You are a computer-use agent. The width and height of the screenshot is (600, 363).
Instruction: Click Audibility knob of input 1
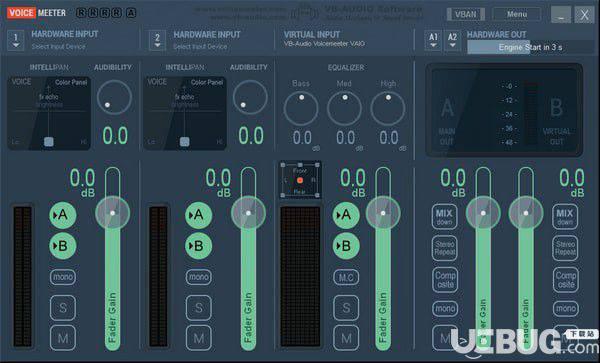coord(114,97)
